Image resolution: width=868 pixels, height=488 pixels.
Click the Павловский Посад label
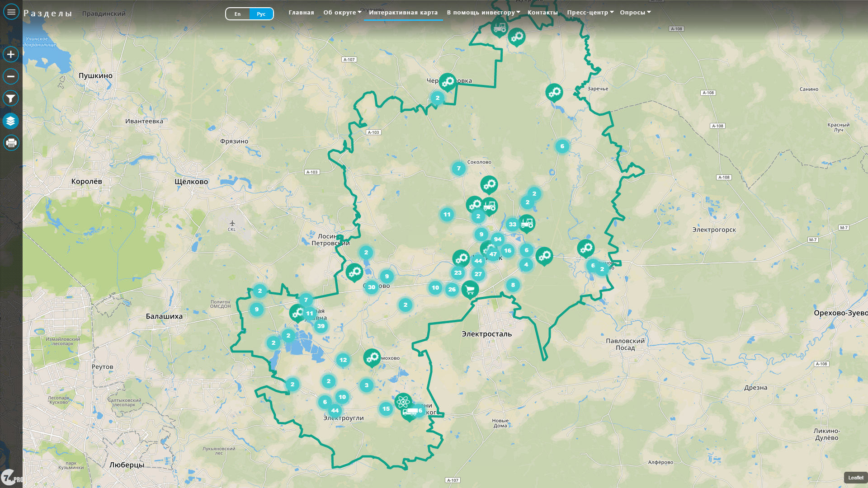[625, 344]
